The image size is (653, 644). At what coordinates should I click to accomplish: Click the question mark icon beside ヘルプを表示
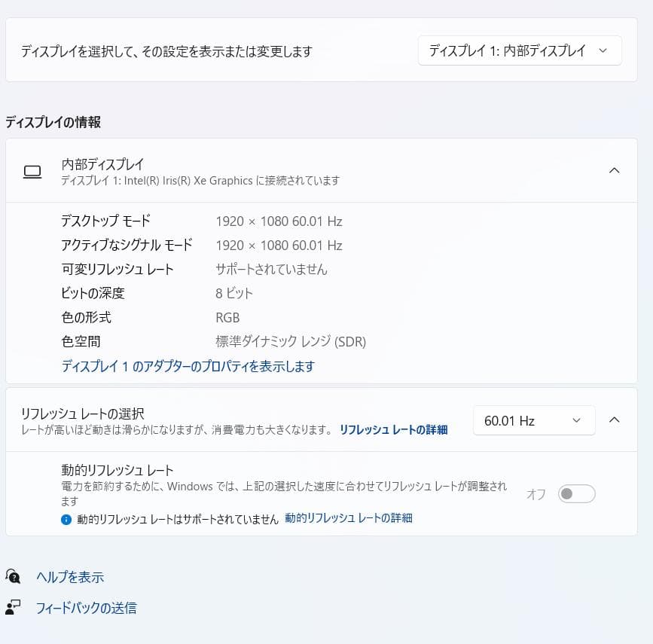tap(14, 577)
